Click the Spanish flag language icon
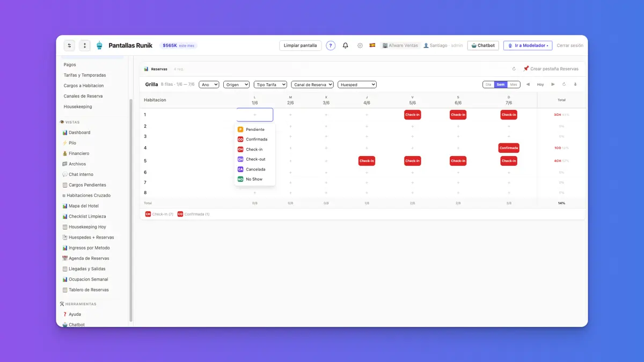Screen dimensions: 644x362 pos(372,46)
